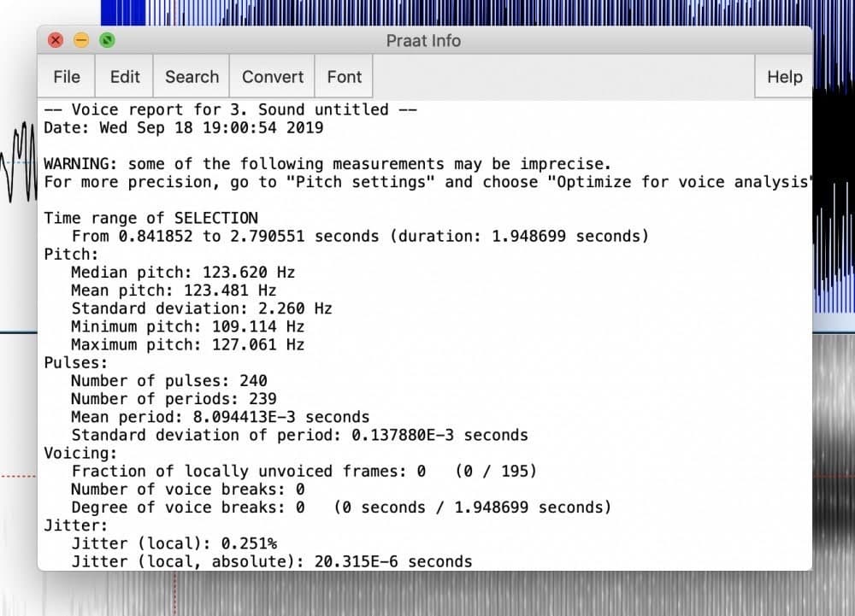
Task: Click the Date line in voice report
Action: click(x=183, y=128)
